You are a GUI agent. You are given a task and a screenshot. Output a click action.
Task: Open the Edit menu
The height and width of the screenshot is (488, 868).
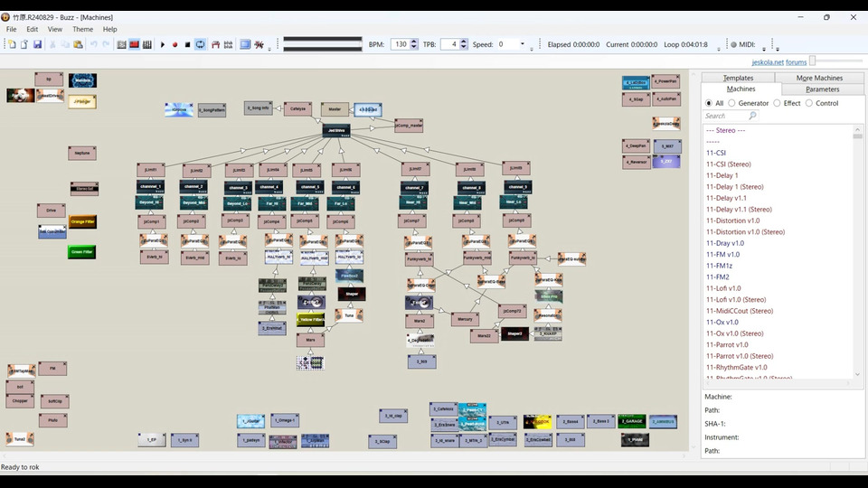33,29
